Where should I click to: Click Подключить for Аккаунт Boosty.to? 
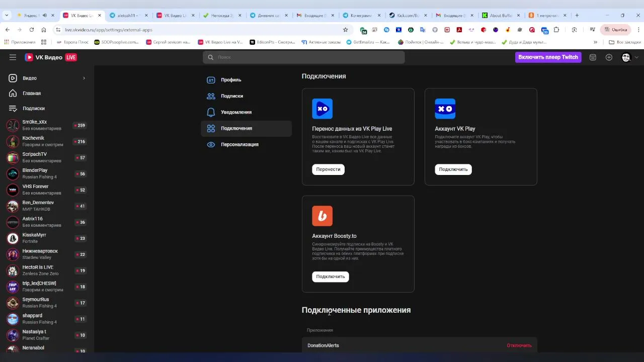point(330,277)
